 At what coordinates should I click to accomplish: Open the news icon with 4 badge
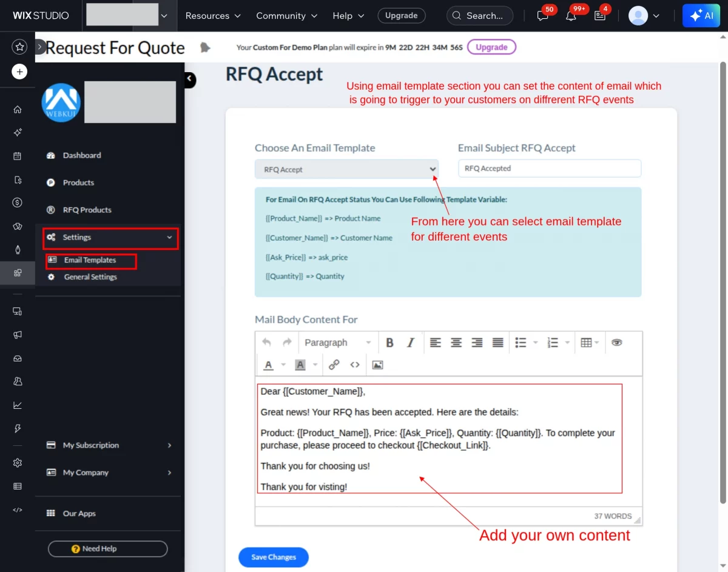click(x=600, y=16)
